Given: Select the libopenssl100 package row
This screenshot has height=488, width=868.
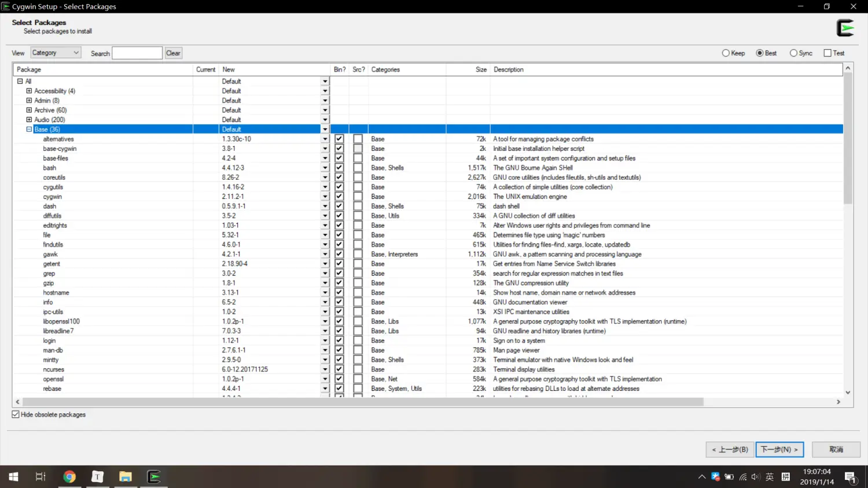Looking at the screenshot, I should point(428,321).
